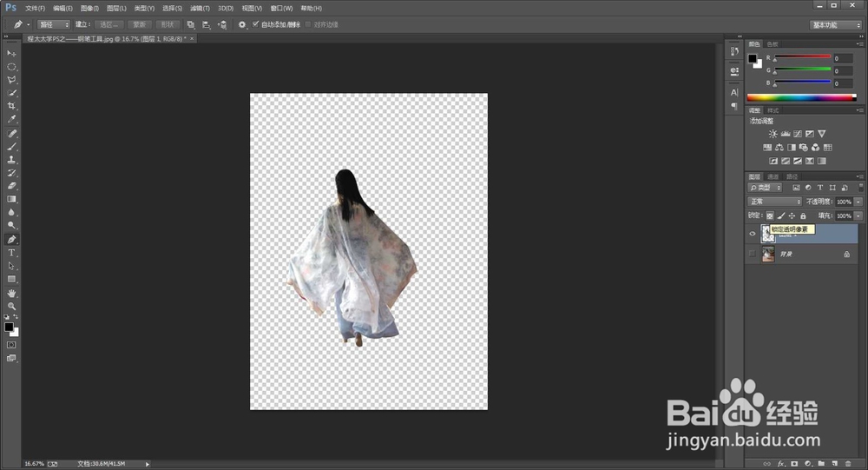Open path alignment options icon
Image resolution: width=868 pixels, height=470 pixels.
(207, 24)
